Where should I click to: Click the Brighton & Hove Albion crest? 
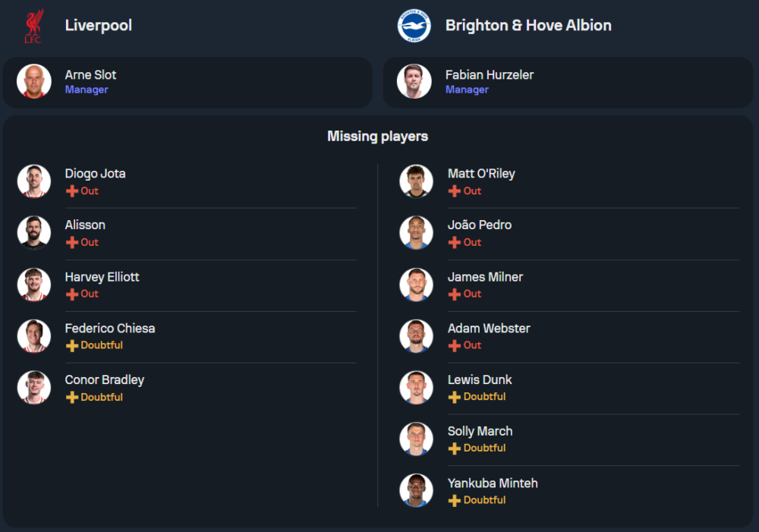[414, 26]
